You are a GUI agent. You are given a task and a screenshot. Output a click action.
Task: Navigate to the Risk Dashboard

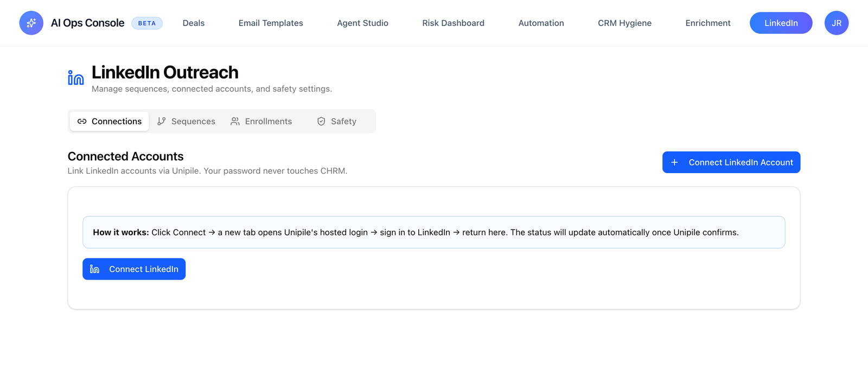(454, 23)
